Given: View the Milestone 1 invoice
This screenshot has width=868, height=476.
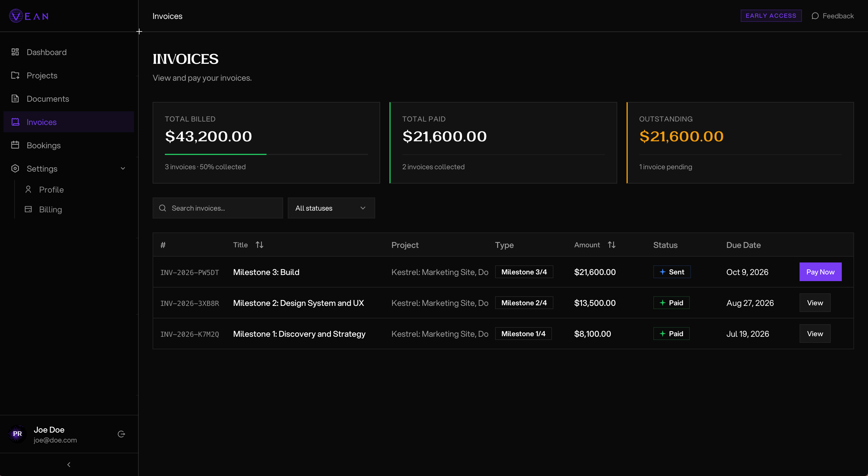Looking at the screenshot, I should pyautogui.click(x=815, y=334).
